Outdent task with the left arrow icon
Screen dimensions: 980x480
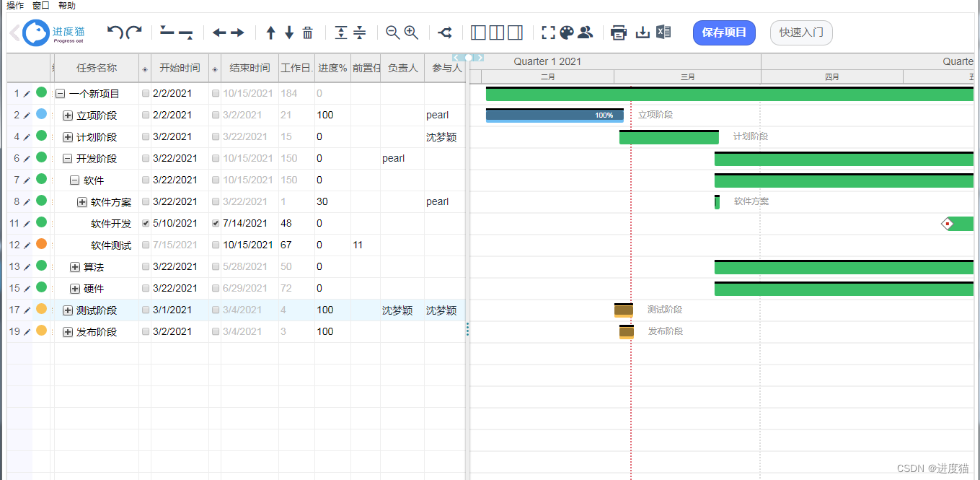tap(219, 32)
